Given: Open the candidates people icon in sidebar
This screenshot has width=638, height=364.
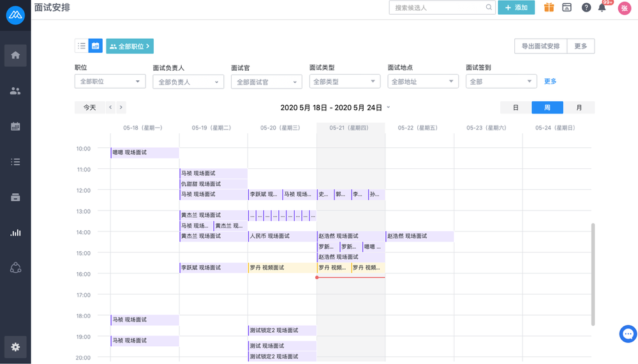Looking at the screenshot, I should [15, 91].
